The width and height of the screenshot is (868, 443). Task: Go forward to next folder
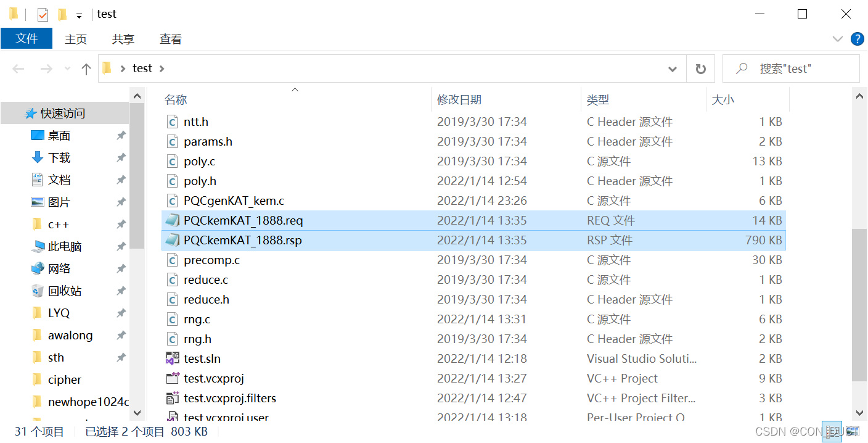[46, 69]
